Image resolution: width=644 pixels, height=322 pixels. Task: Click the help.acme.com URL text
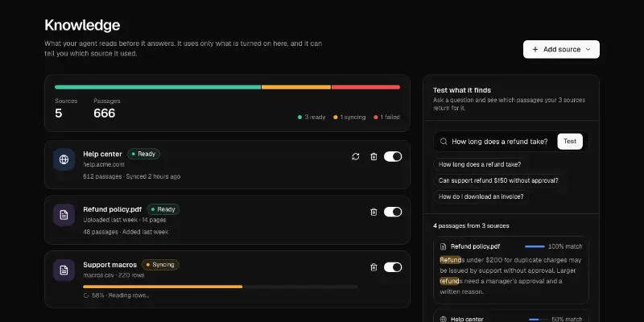104,164
